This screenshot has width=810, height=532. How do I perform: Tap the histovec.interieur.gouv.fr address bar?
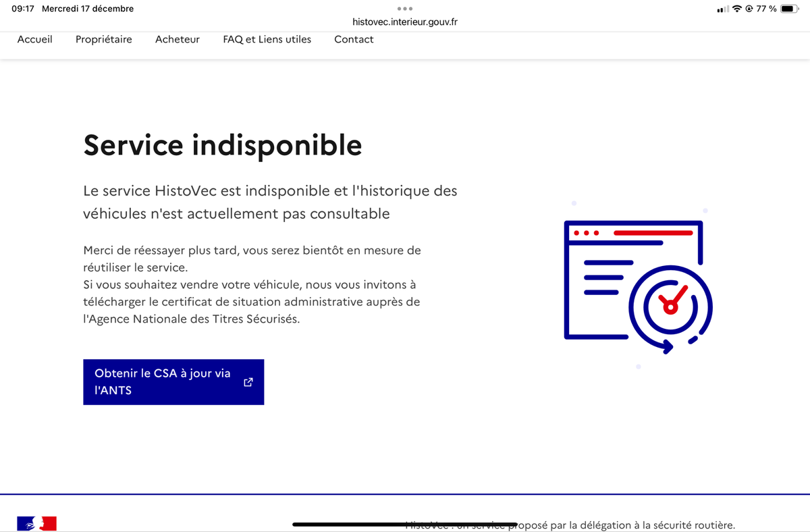click(x=405, y=22)
